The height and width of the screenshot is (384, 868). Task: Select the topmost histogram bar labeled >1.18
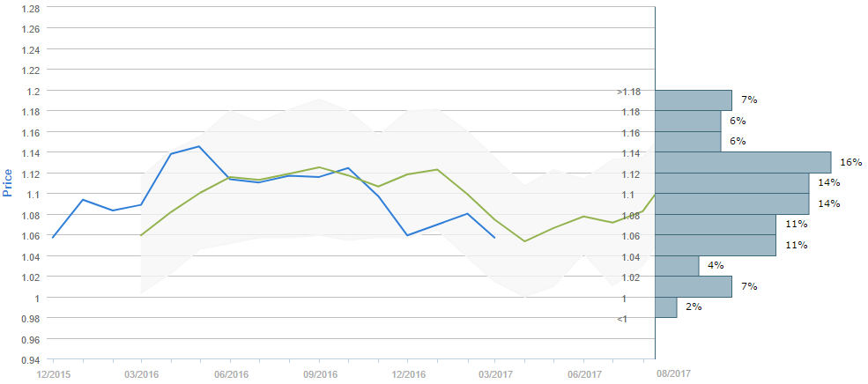tap(694, 100)
